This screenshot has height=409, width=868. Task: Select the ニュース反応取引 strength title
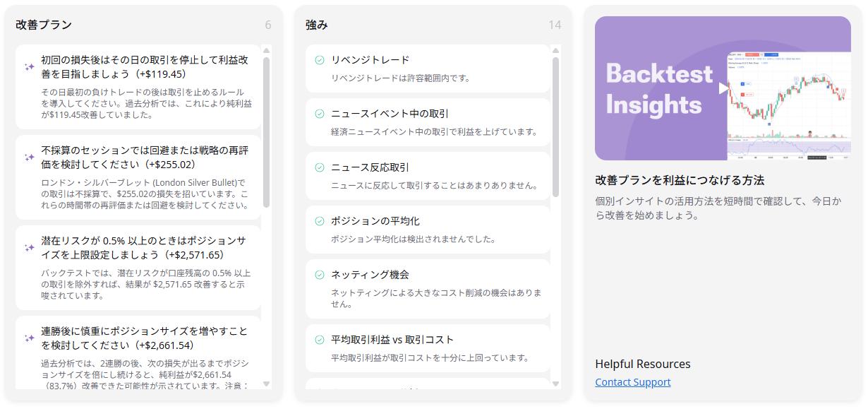[x=370, y=167]
